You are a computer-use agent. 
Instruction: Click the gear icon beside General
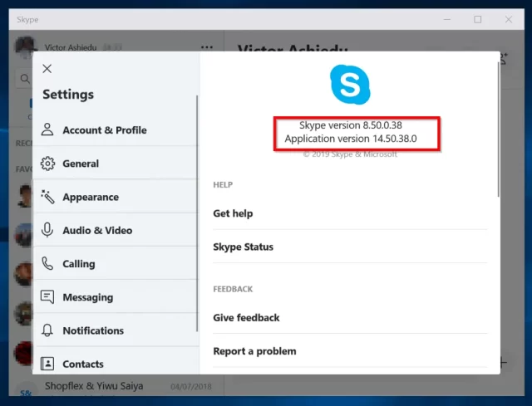pos(47,164)
